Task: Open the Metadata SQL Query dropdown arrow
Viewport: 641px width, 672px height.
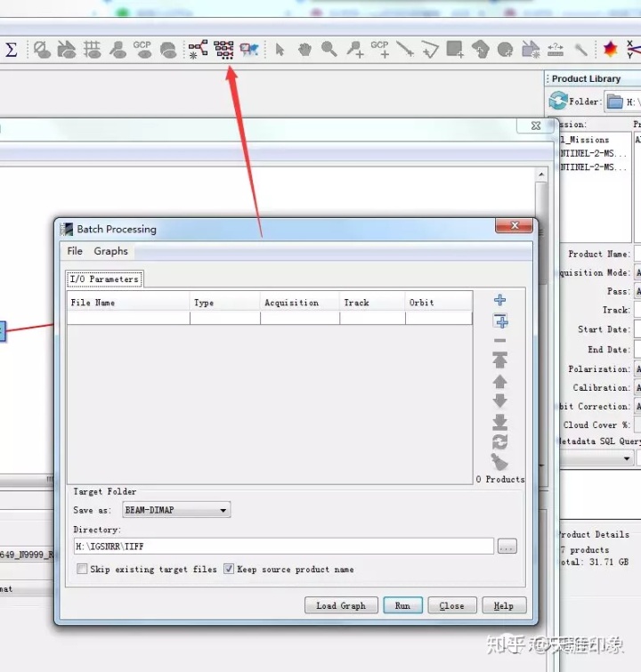Action: coord(627,458)
